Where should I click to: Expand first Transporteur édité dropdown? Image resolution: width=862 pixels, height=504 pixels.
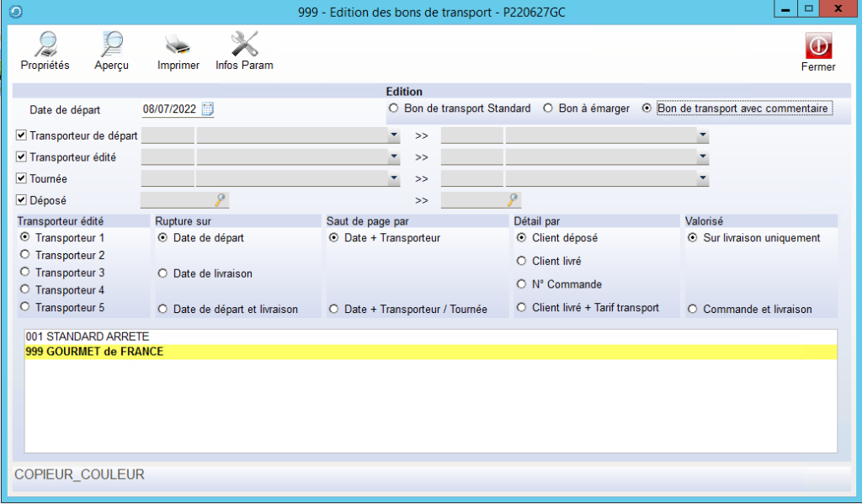pos(393,157)
